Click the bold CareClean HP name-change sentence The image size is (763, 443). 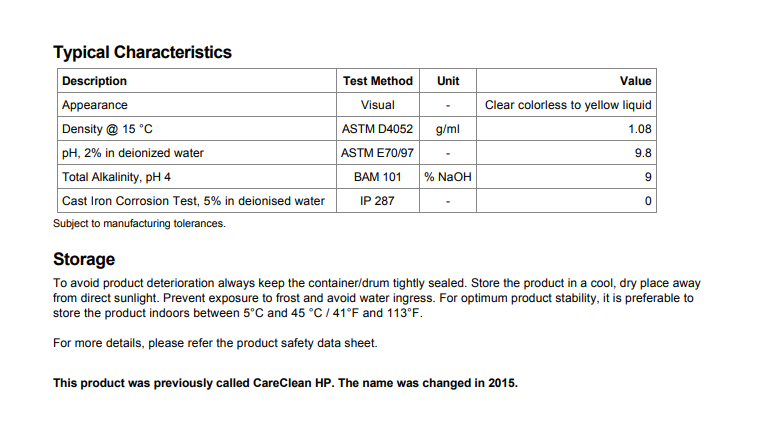click(285, 383)
